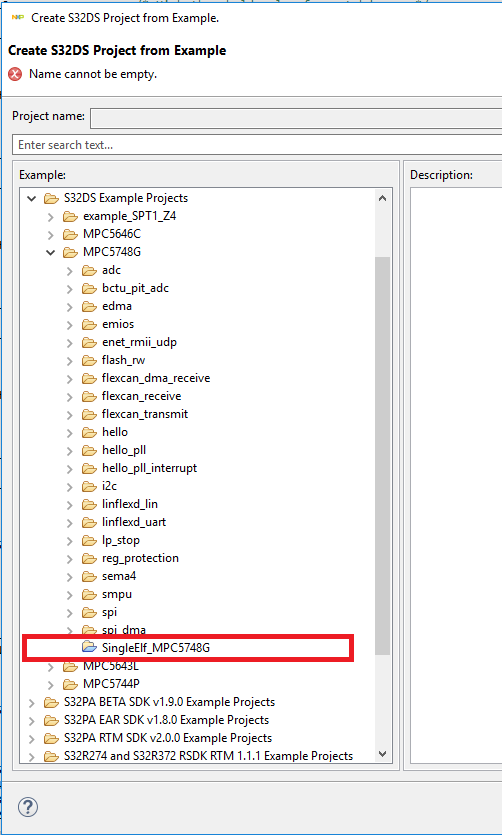Click the linflexd_lin folder icon
502x835 pixels.
(x=89, y=504)
